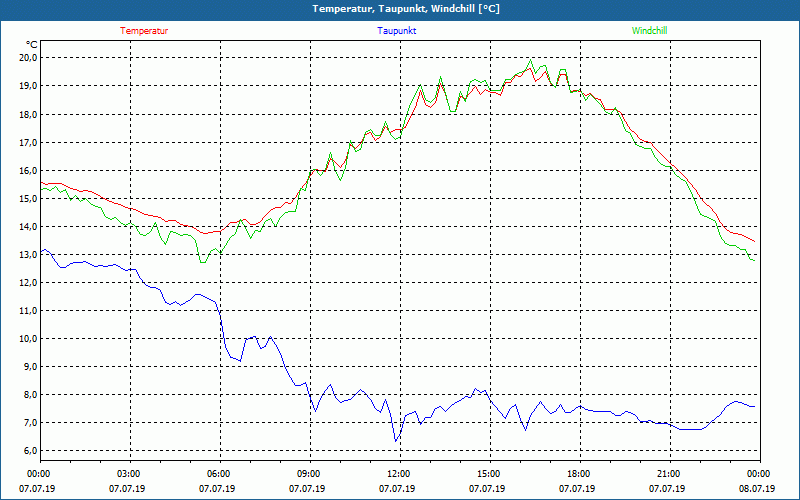800x500 pixels.
Task: Click the blue Taupunkt legend label
Action: pos(396,31)
